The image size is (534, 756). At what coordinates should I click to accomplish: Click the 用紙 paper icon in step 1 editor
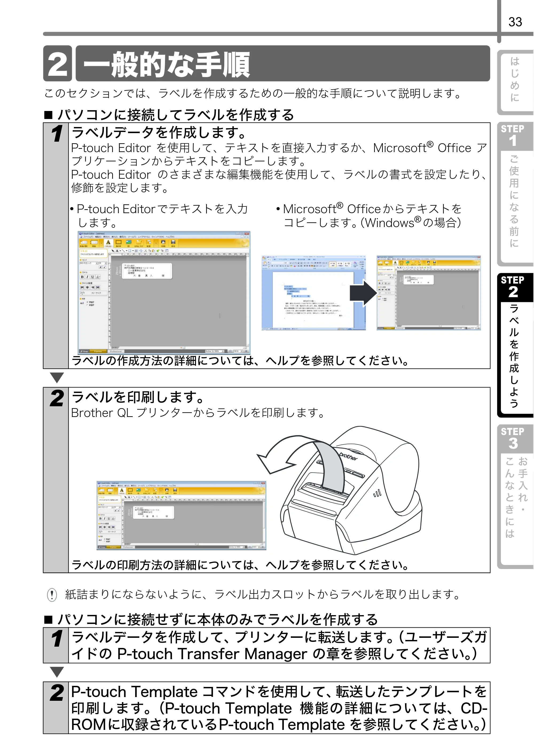pyautogui.click(x=94, y=244)
